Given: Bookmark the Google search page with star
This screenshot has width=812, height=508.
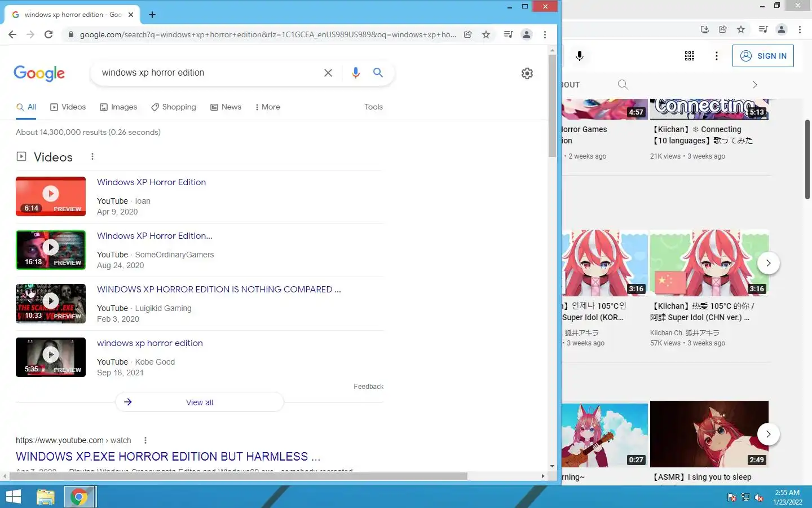Looking at the screenshot, I should [486, 34].
